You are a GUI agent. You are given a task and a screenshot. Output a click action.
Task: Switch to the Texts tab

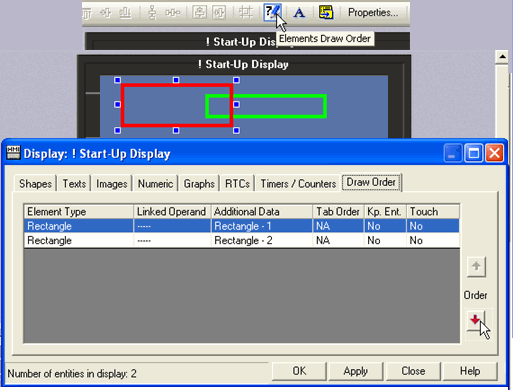point(74,184)
